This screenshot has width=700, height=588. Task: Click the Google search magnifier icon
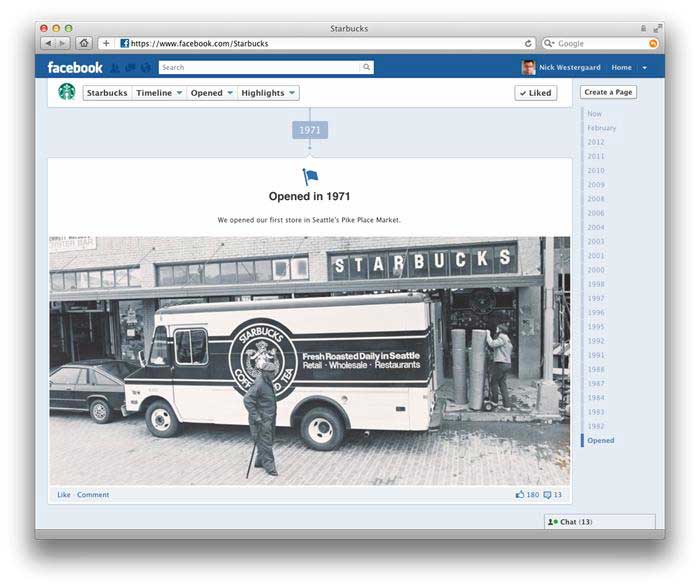549,43
